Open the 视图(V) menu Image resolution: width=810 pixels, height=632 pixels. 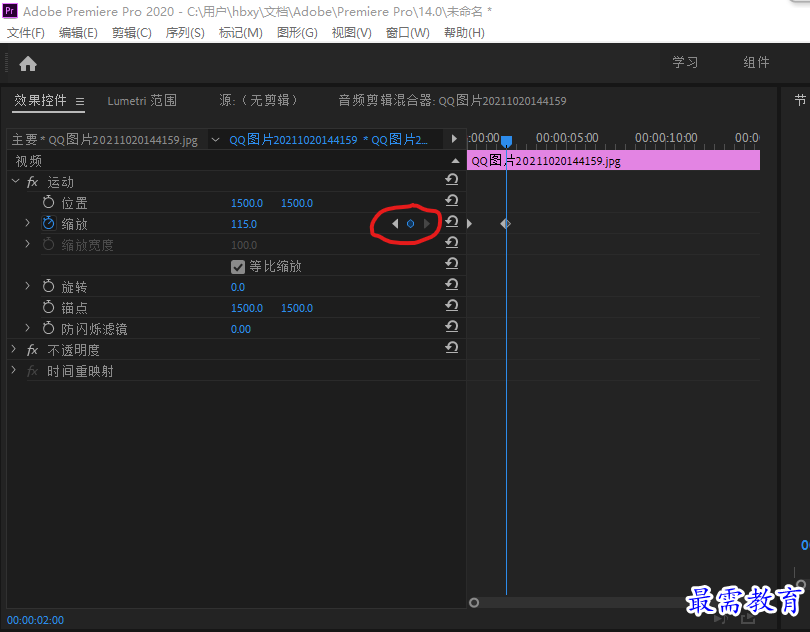tap(351, 33)
